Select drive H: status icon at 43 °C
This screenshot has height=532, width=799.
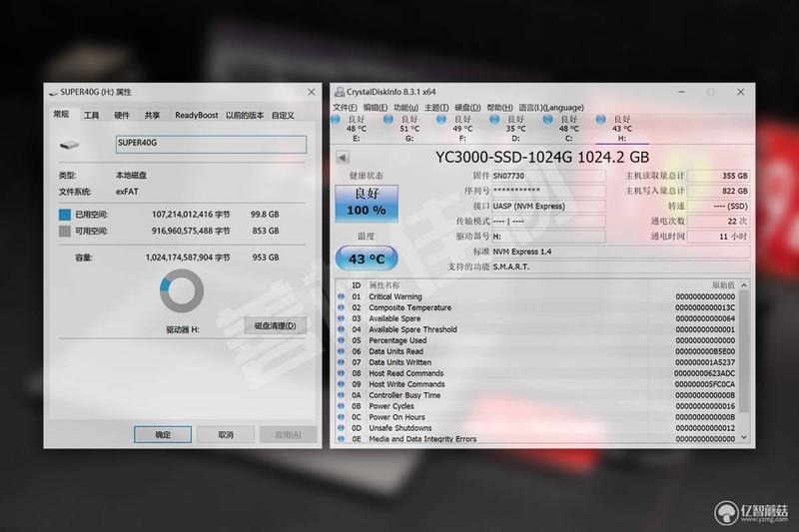click(x=601, y=120)
